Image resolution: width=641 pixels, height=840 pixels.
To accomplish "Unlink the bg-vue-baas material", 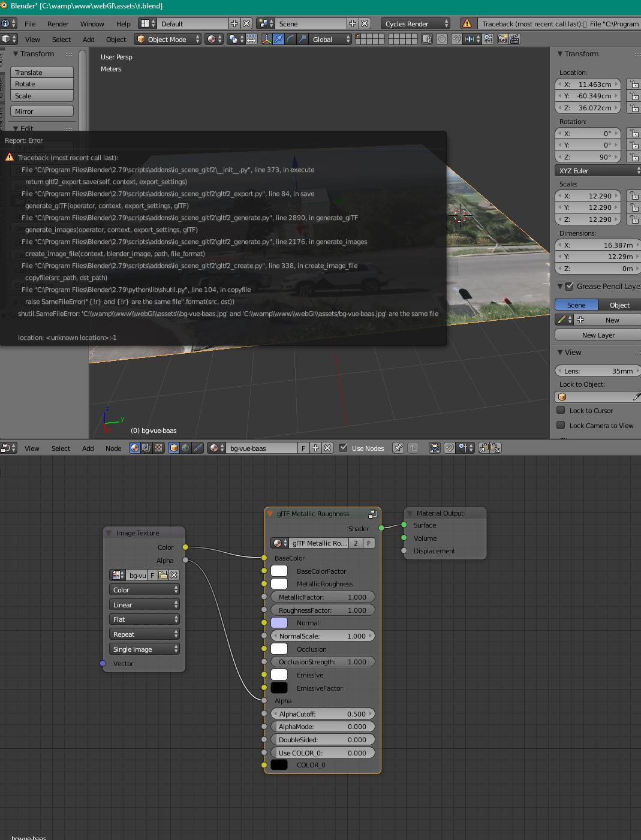I will click(x=327, y=448).
